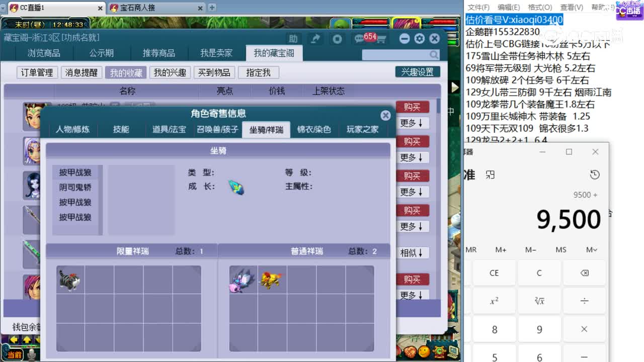Click the magnifier search icon
644x362 pixels.
[433, 54]
